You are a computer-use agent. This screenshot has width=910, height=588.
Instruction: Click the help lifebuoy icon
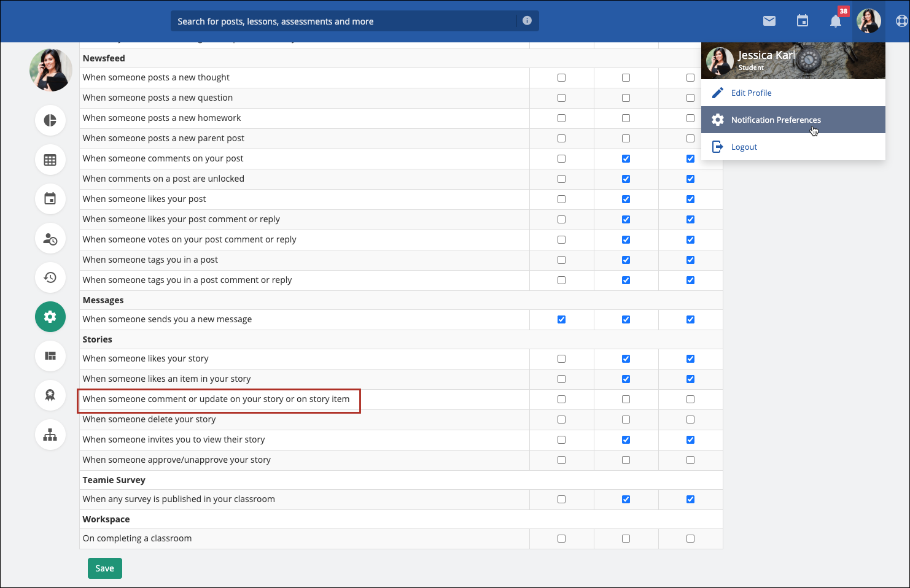[901, 21]
